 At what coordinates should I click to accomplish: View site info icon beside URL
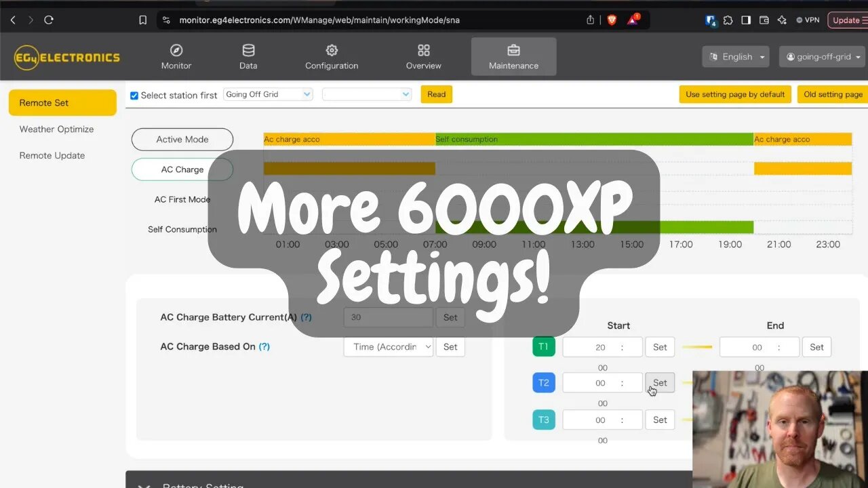167,20
